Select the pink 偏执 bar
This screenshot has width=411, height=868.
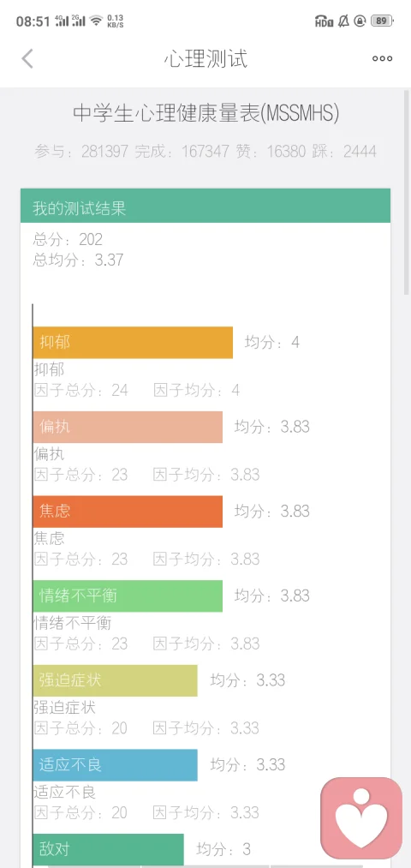128,427
